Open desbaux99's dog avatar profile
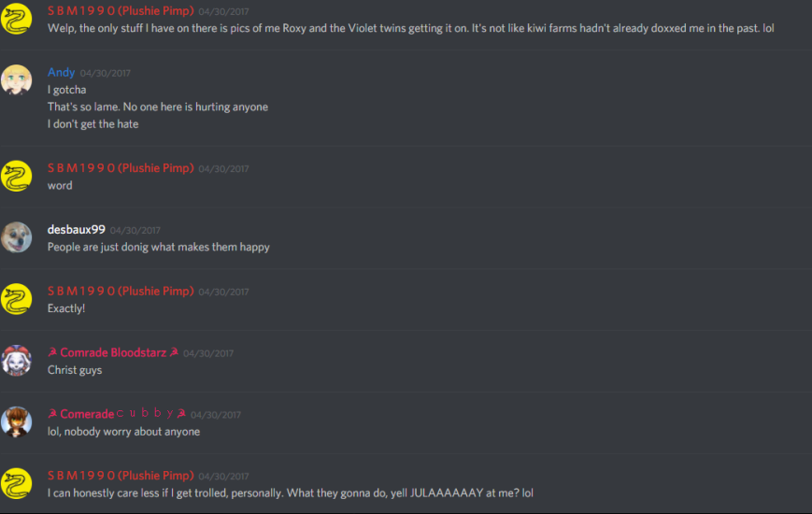The height and width of the screenshot is (514, 812). [x=16, y=237]
